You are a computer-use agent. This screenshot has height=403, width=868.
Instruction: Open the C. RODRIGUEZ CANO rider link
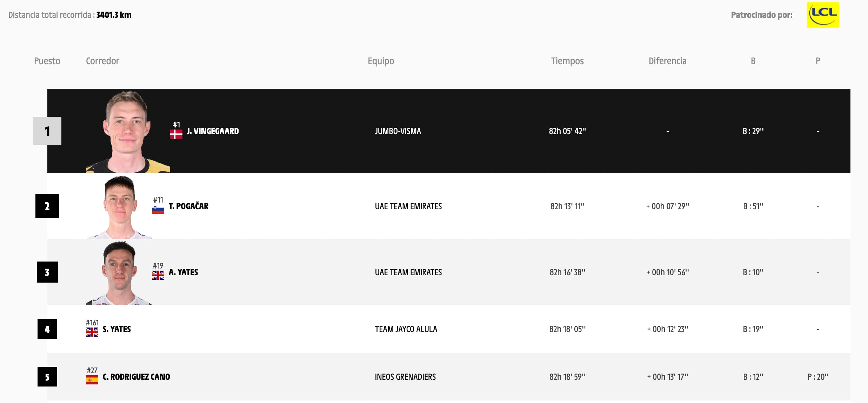coord(136,377)
